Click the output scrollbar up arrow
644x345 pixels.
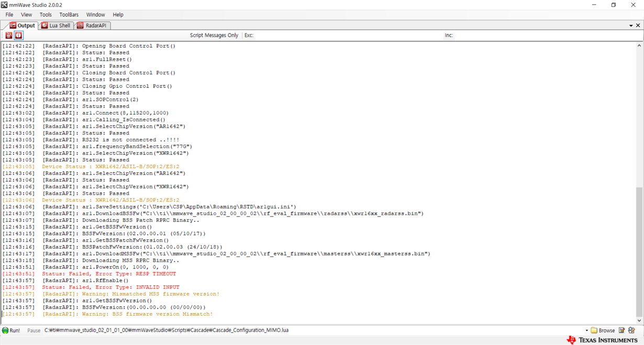click(639, 46)
